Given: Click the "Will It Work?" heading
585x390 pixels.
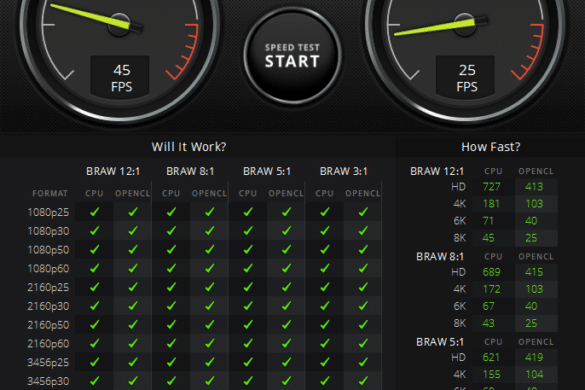Looking at the screenshot, I should point(189,147).
